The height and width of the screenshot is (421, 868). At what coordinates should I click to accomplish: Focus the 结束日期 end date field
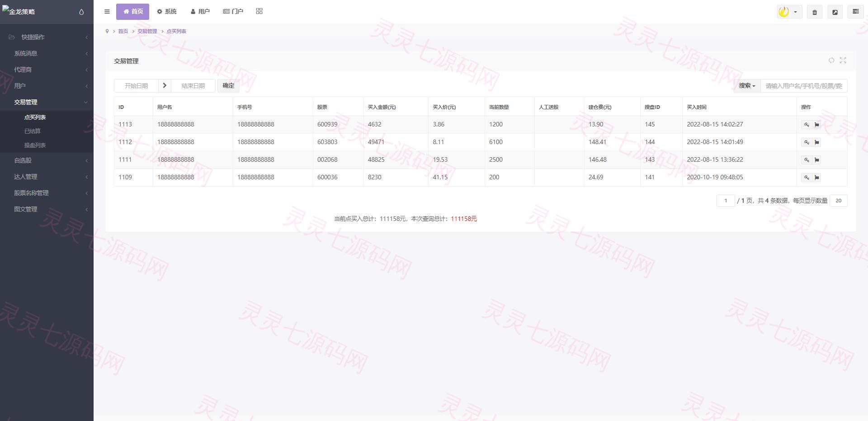pyautogui.click(x=193, y=86)
